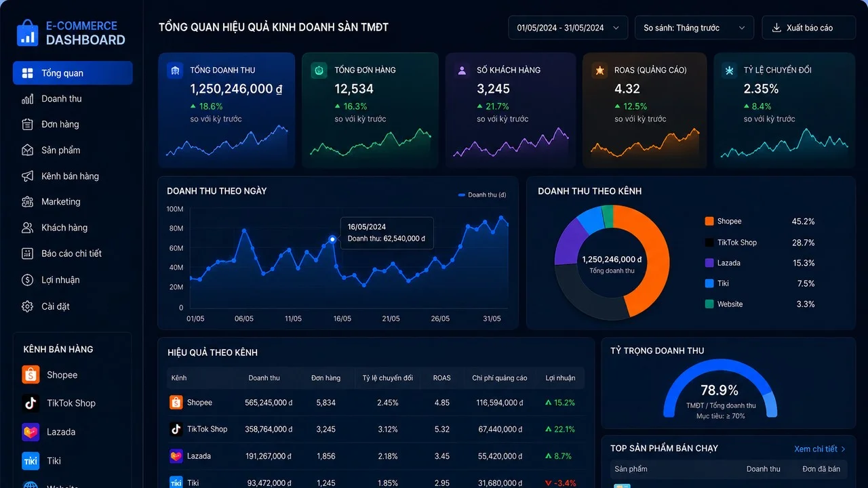Click the Kênh bán hàng megaphone icon

point(28,176)
